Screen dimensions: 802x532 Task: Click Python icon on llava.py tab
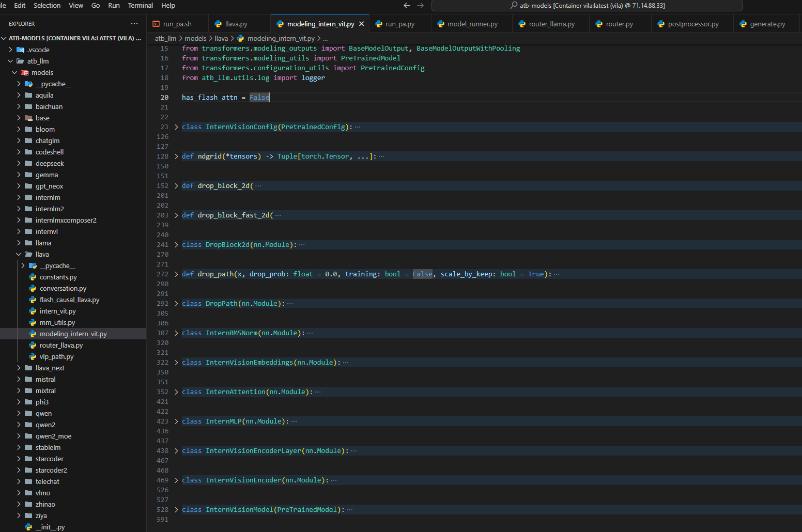pos(218,24)
